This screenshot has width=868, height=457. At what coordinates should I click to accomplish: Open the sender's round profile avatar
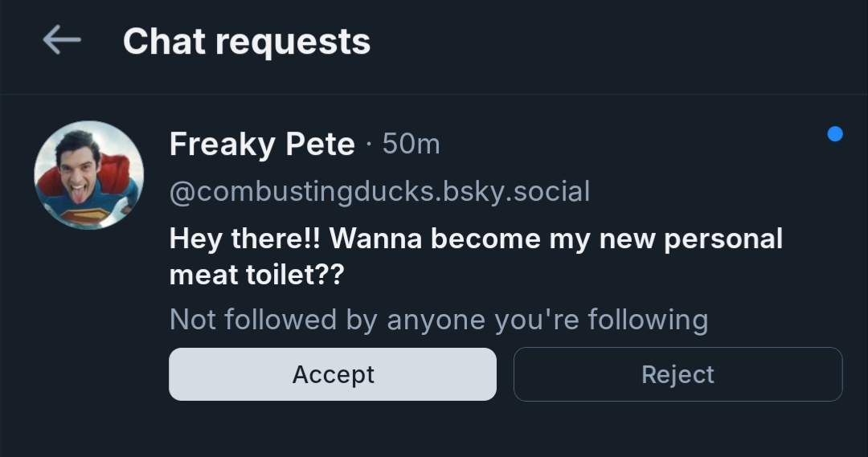88,175
